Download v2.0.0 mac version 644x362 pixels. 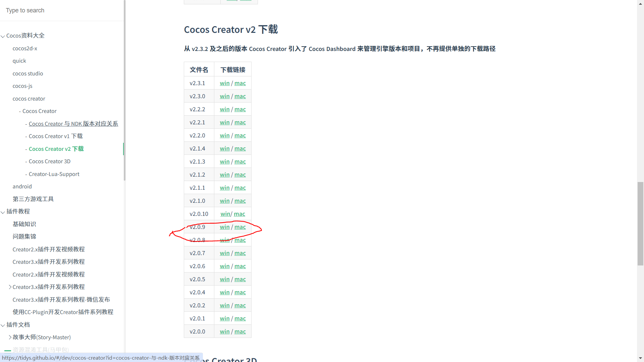[240, 331]
